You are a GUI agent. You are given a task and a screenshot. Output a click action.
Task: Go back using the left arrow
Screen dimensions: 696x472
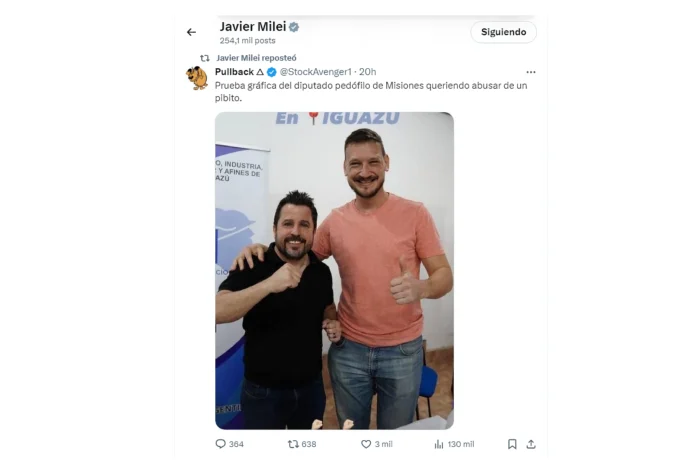(x=191, y=32)
